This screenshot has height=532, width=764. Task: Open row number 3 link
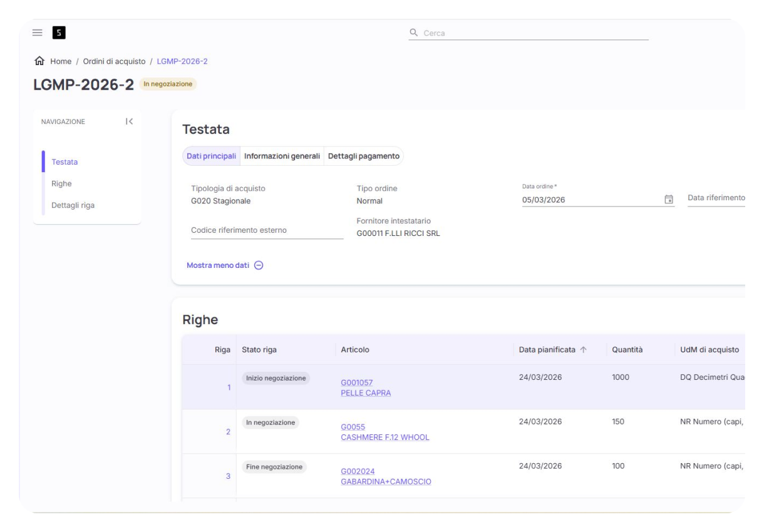pyautogui.click(x=228, y=476)
